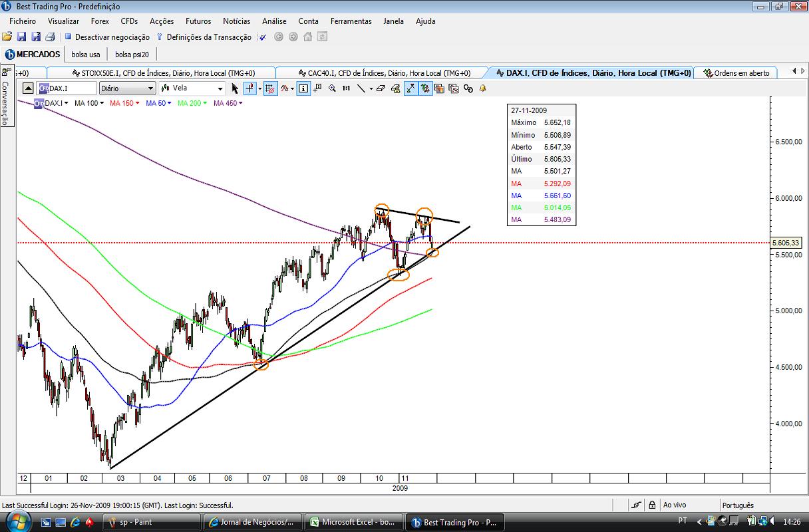Screen dimensions: 809x532
Task: Toggle the data info box button
Action: (x=303, y=88)
